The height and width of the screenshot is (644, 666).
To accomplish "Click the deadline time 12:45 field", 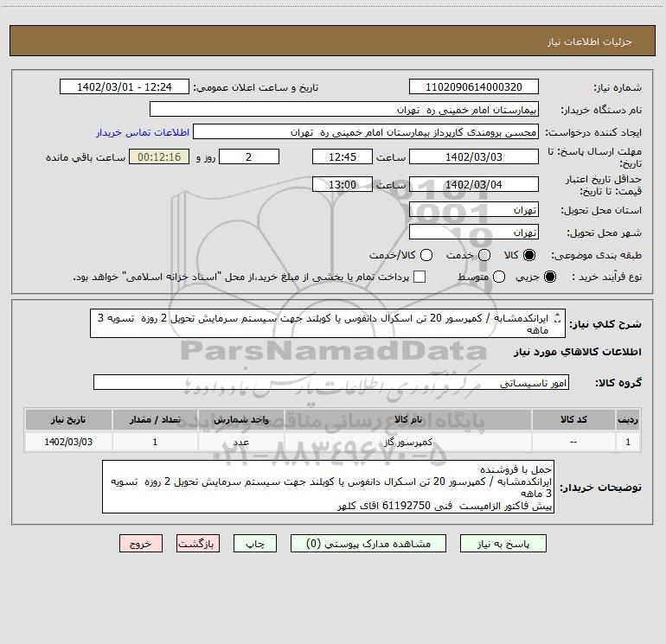I will (343, 156).
